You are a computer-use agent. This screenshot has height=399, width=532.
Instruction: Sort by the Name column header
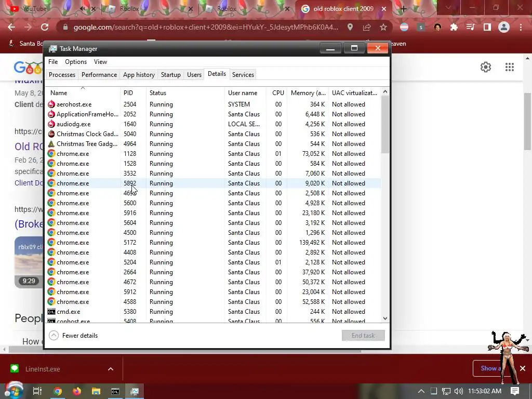pyautogui.click(x=83, y=93)
